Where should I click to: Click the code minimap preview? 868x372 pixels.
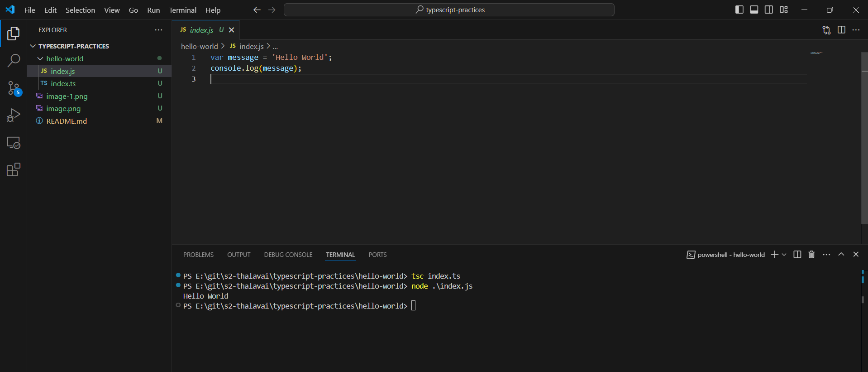click(x=816, y=53)
